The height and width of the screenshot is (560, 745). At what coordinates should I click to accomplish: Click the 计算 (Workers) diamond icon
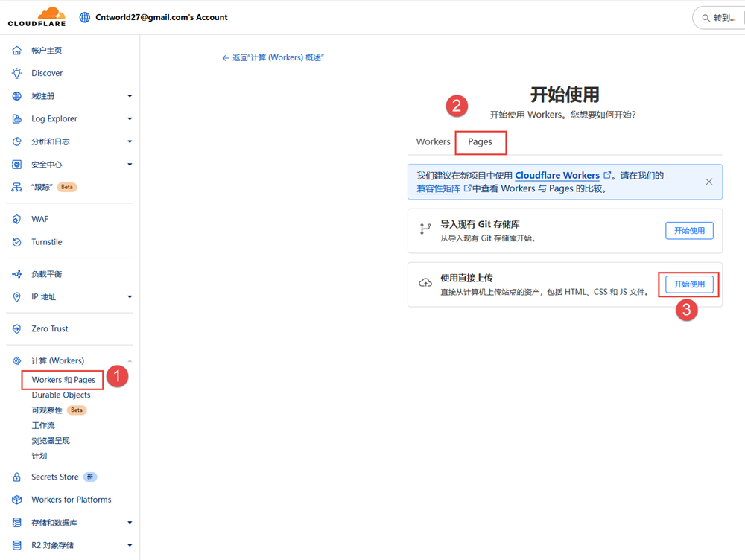pos(16,361)
